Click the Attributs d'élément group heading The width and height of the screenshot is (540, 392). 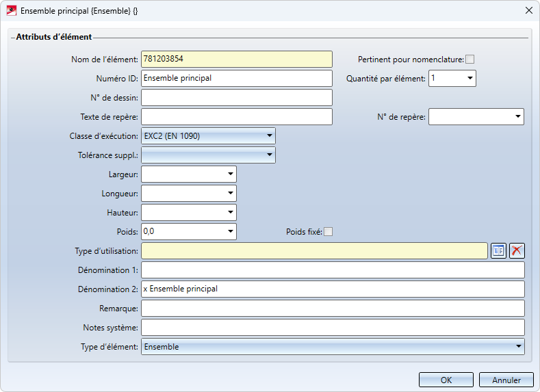[x=53, y=37]
